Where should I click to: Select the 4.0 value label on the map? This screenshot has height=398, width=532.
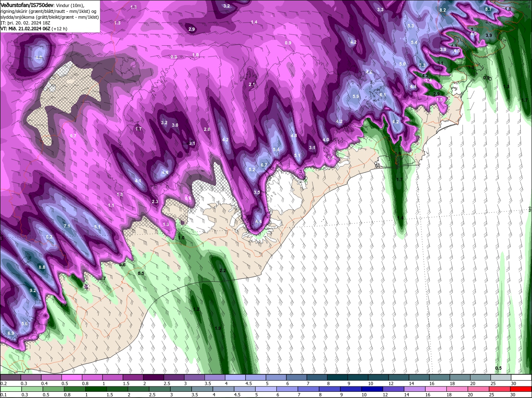[326, 140]
